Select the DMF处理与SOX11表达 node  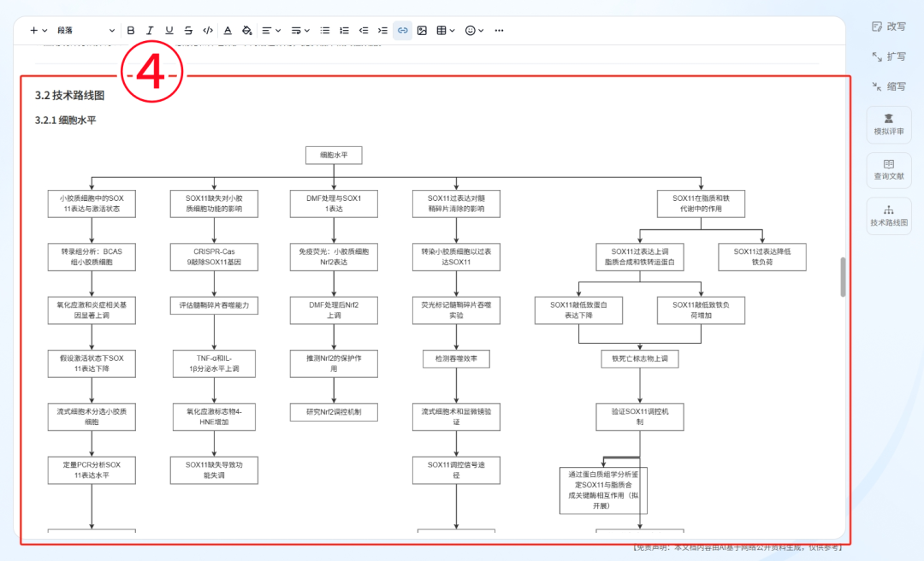point(334,204)
